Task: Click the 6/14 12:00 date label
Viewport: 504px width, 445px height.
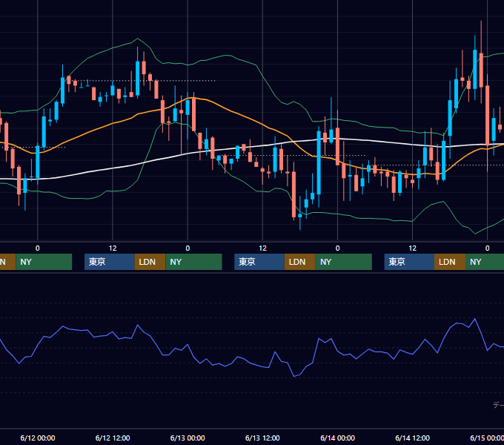Action: pos(412,438)
